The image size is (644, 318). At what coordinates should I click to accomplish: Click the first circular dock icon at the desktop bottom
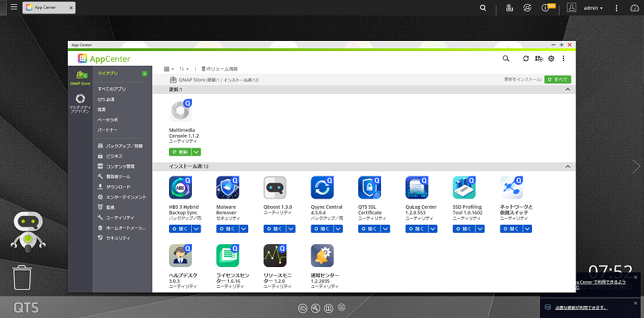[x=303, y=308]
